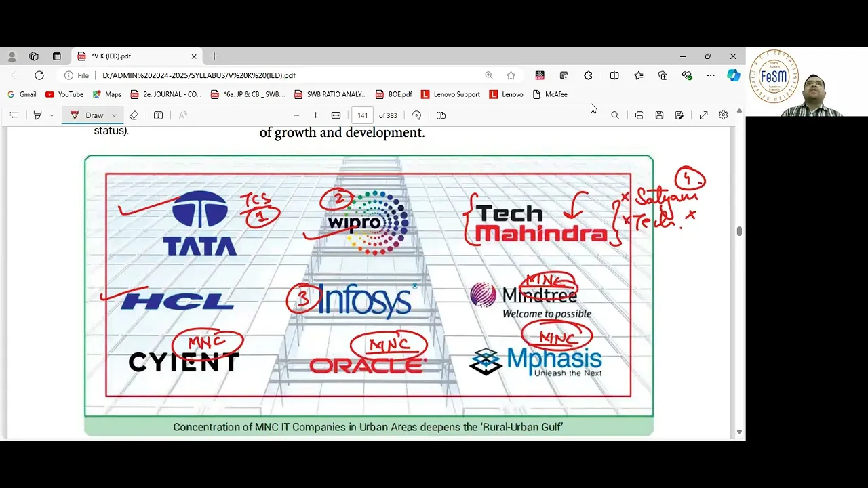Open Draw pen options dropdown
The image size is (868, 488).
pyautogui.click(x=114, y=115)
